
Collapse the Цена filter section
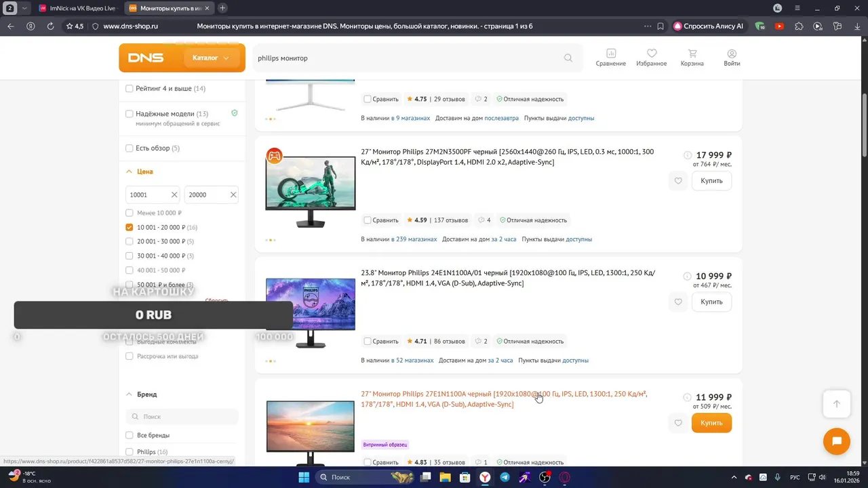129,171
